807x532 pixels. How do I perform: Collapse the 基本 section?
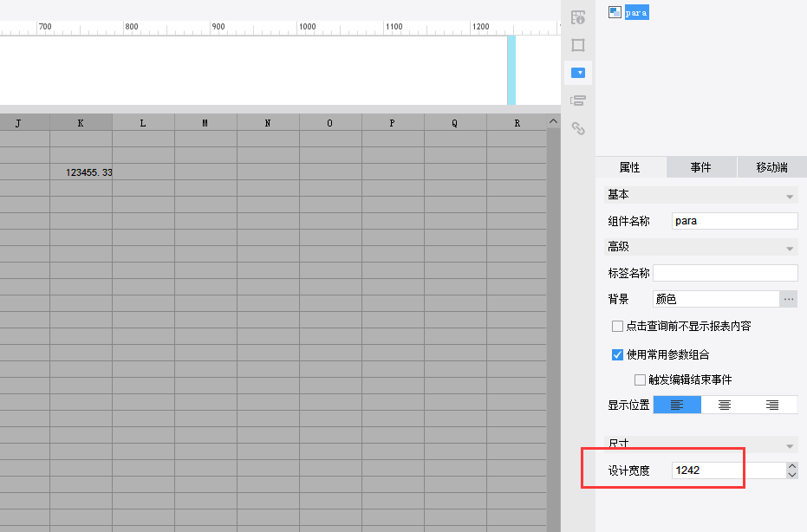700,195
